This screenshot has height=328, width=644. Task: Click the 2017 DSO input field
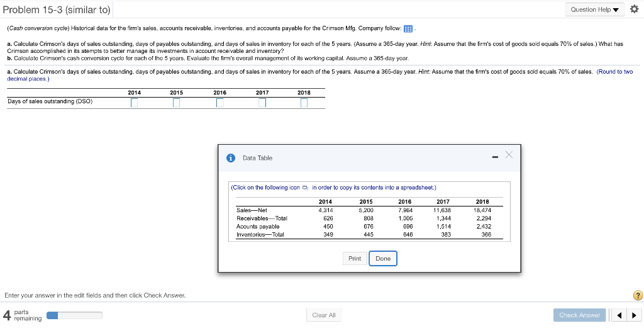point(262,103)
